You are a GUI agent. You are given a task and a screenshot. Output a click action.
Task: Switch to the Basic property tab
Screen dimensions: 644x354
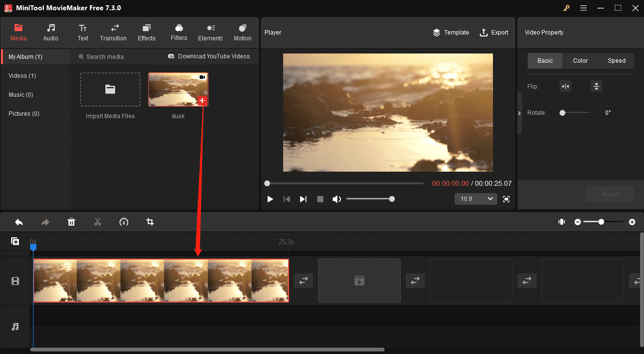545,61
